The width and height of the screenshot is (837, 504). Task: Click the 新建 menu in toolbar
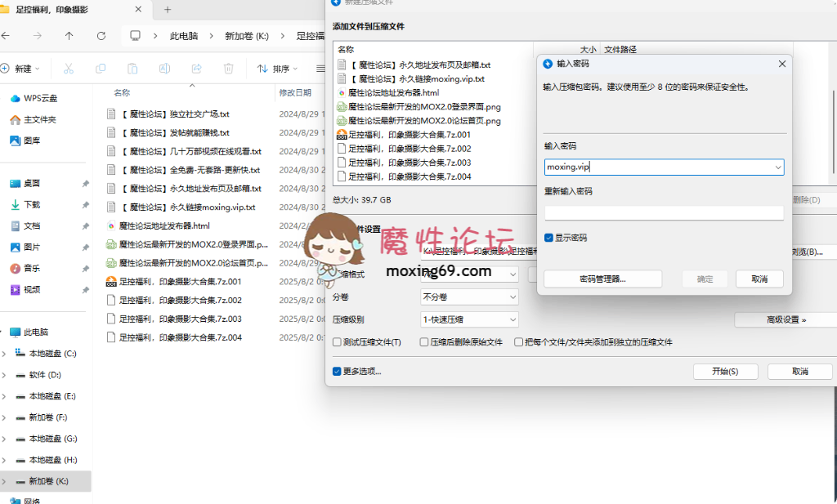coord(20,69)
